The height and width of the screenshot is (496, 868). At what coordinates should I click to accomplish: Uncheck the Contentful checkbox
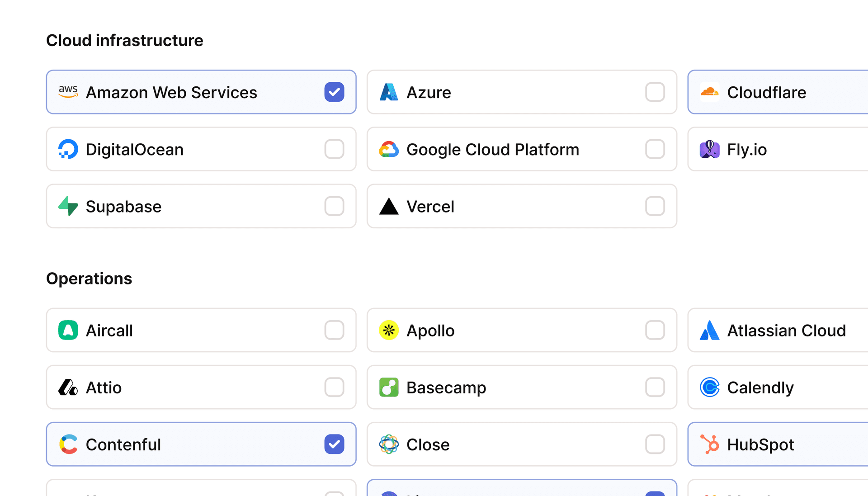(334, 444)
